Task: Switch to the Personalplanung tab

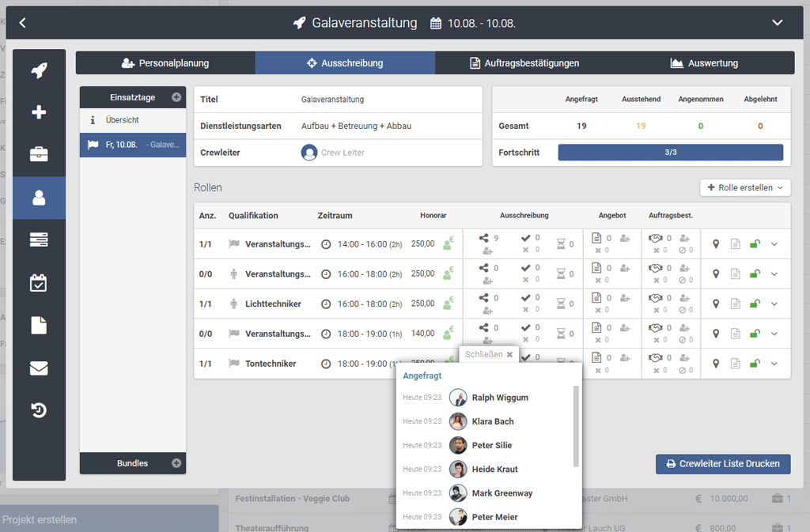Action: click(165, 63)
